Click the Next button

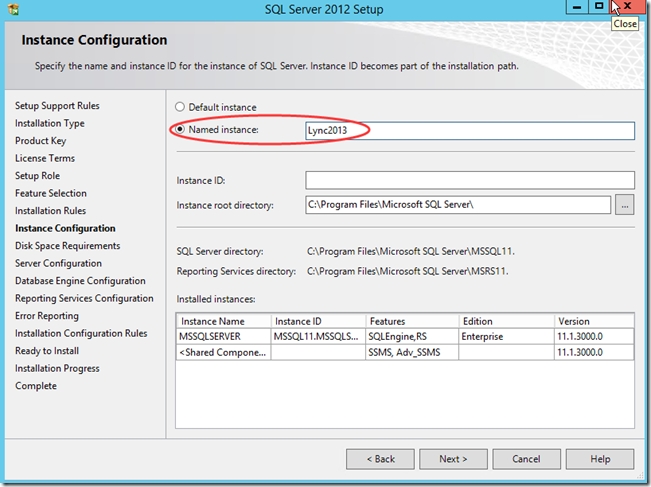tap(453, 459)
